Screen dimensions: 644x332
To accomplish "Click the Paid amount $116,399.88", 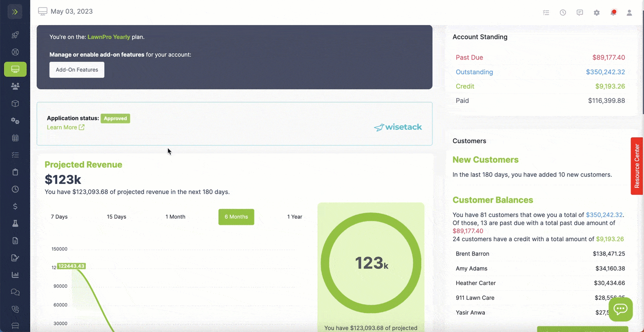I will [606, 101].
